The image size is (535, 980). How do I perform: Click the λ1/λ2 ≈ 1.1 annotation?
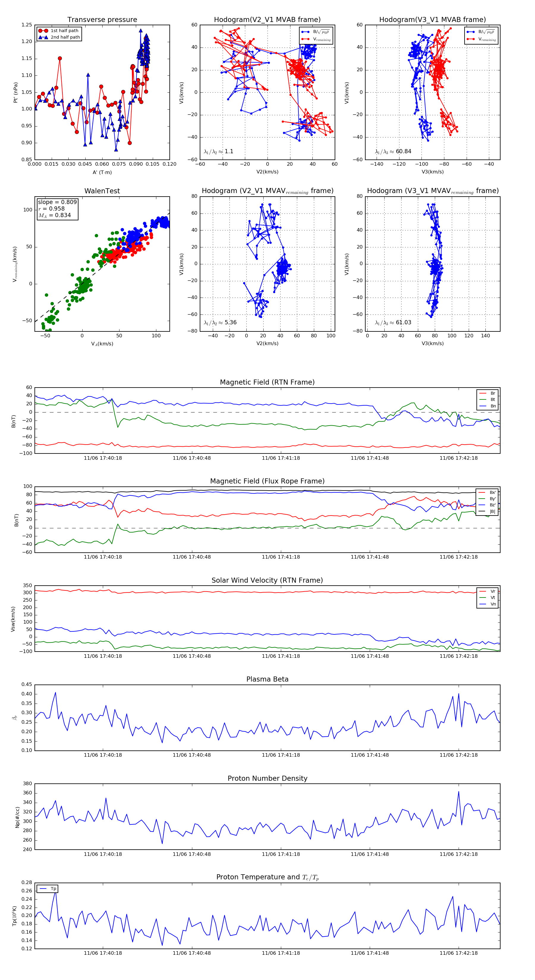(x=218, y=151)
